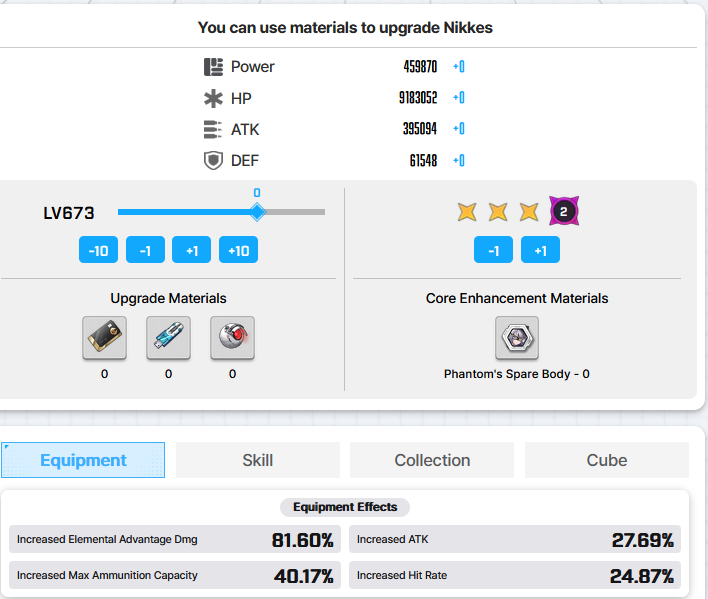Click the Power value 459870

420,67
